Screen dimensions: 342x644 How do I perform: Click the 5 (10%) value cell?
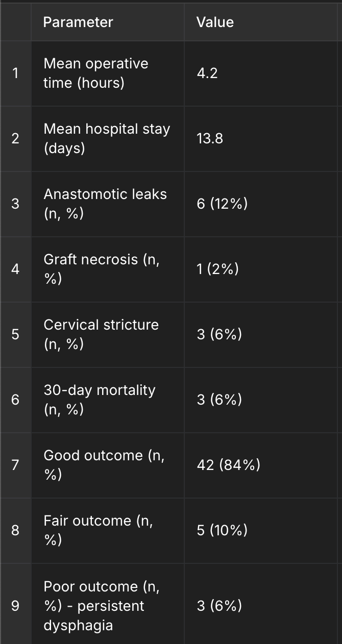tap(222, 530)
